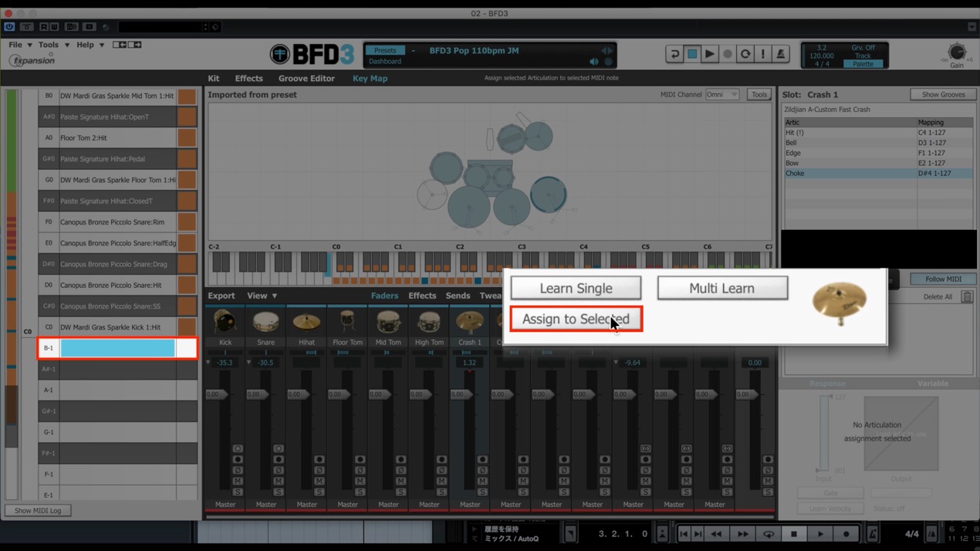Image resolution: width=980 pixels, height=551 pixels.
Task: Solo the Crash 1 channel
Action: (x=482, y=492)
